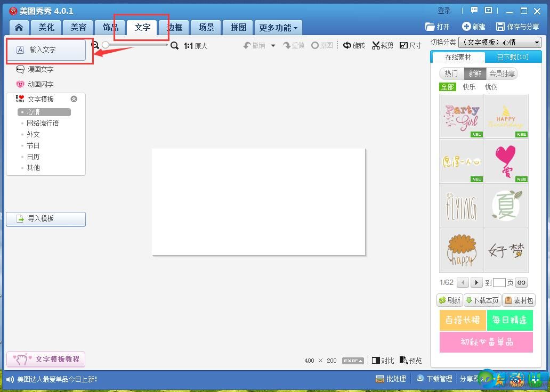The width and height of the screenshot is (550, 392).
Task: Click the zoom out magnifier icon
Action: tap(95, 45)
